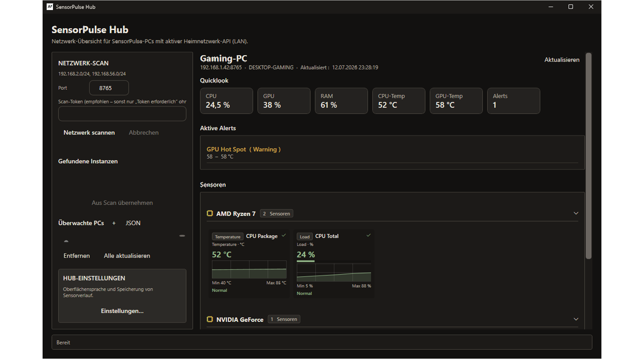Click the AMD Ryzen 7 chip icon
This screenshot has width=644, height=362.
click(x=210, y=214)
